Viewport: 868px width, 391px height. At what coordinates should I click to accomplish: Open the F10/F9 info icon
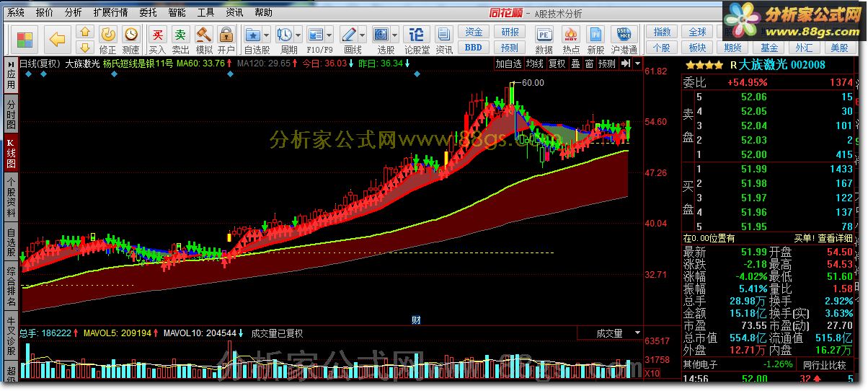(x=316, y=34)
